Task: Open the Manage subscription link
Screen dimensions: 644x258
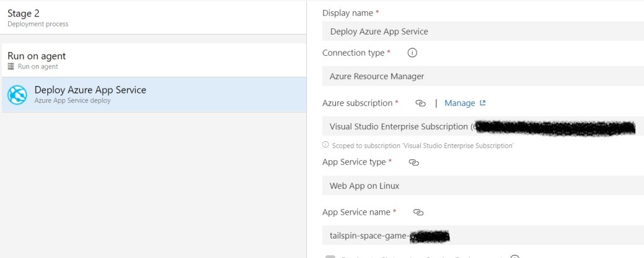Action: pos(459,103)
